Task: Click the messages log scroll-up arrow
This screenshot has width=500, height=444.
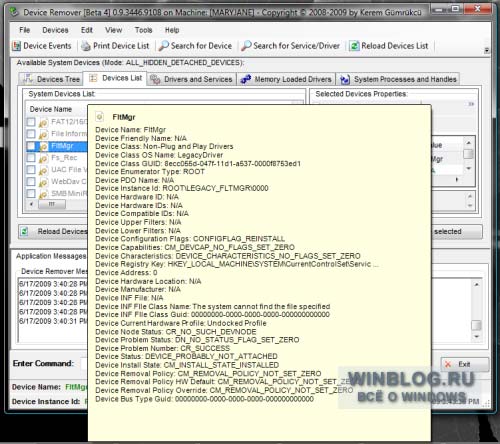Action: (x=477, y=284)
